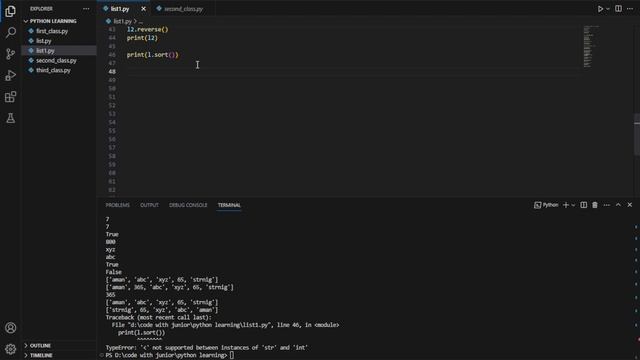Click the Traceback most recent call line
Screen dimensions: 640x360
159,318
